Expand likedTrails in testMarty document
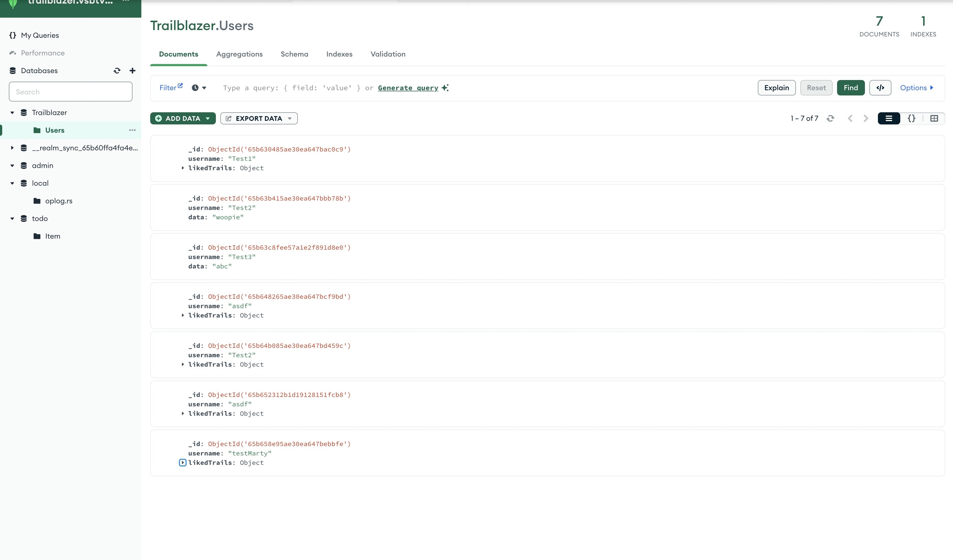The width and height of the screenshot is (953, 560). tap(183, 463)
